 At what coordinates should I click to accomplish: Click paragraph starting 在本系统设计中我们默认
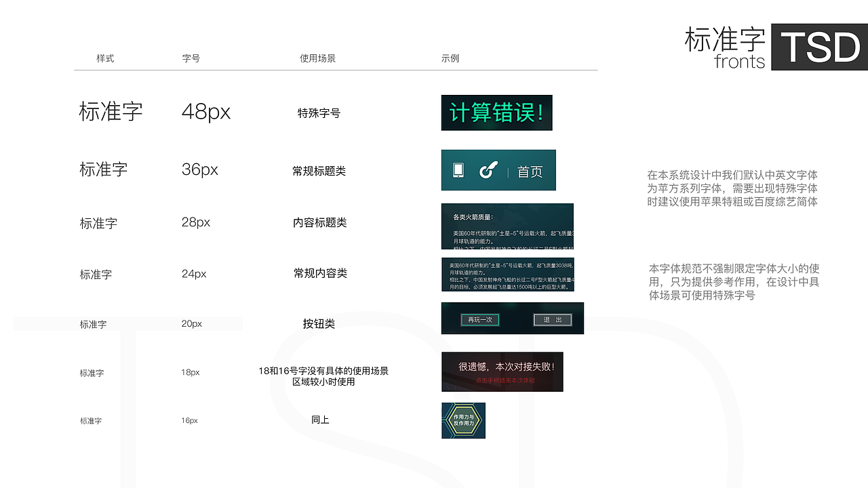(x=732, y=188)
